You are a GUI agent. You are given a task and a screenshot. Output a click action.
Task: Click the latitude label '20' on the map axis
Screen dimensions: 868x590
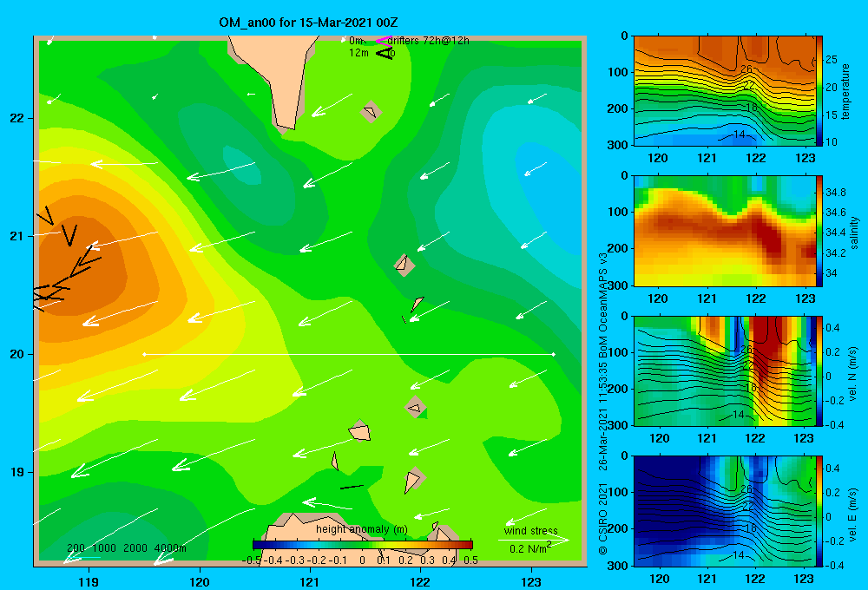[x=17, y=354]
